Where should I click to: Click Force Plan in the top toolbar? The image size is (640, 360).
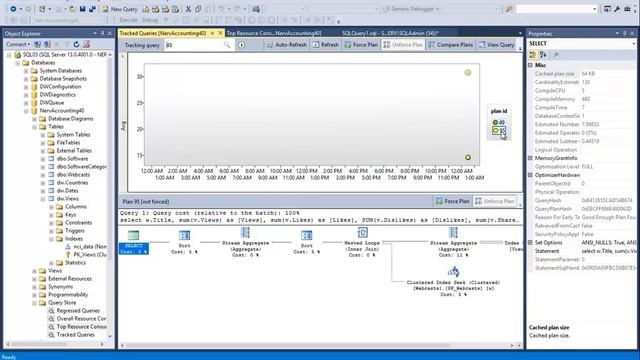[x=361, y=45]
